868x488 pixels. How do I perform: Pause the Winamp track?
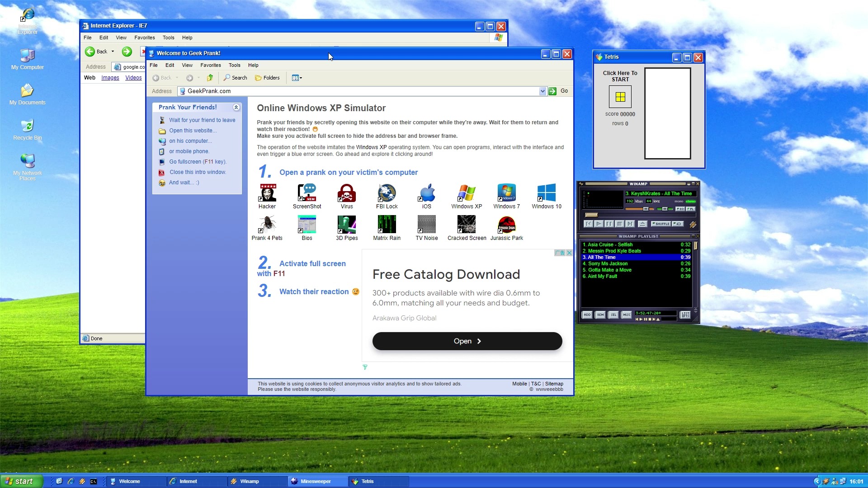609,224
